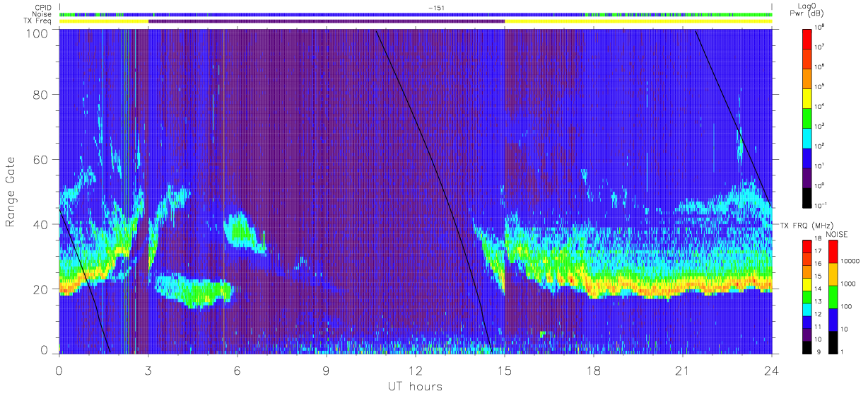
Task: Select the black segment of the NOISE colorbar
Action: tap(833, 342)
